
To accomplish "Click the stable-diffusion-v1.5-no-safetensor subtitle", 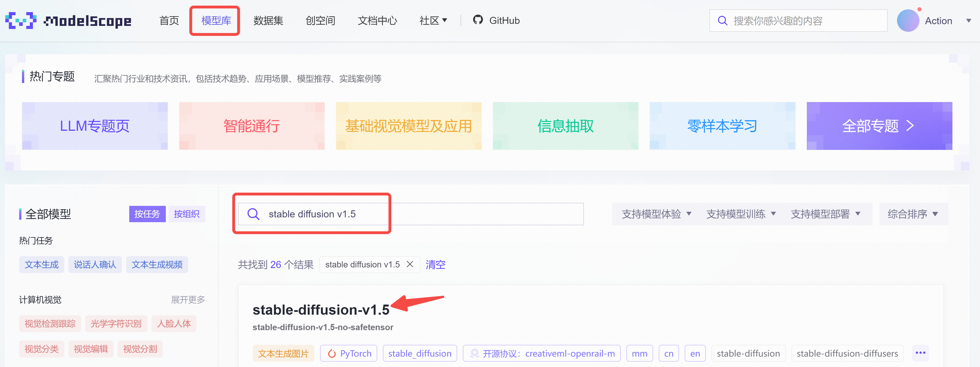I will (x=323, y=327).
